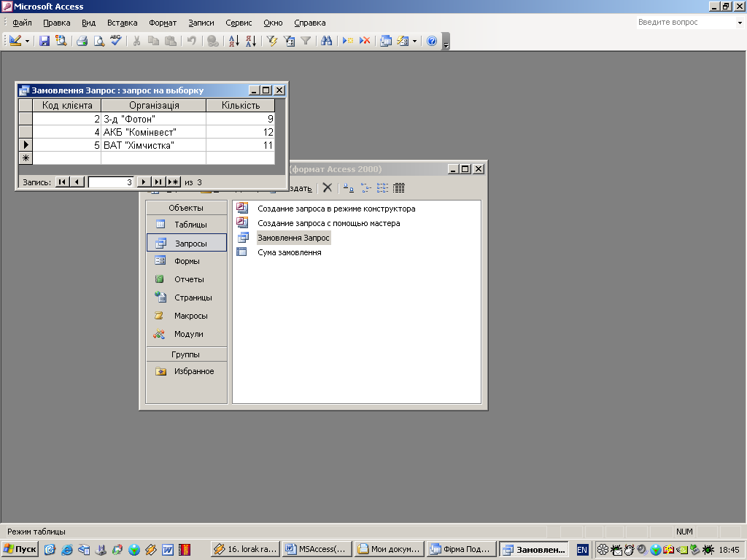Open the New Object dropdown arrow
Viewport: 747px width, 560px height.
coord(414,42)
